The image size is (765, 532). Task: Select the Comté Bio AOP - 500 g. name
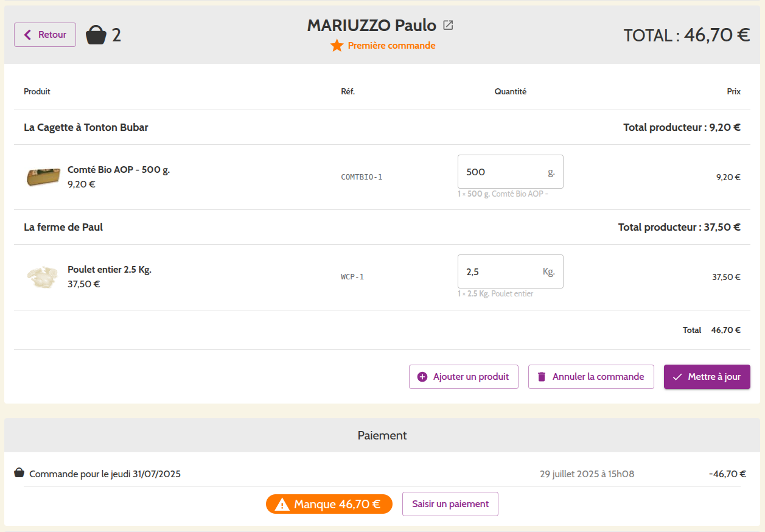point(119,170)
